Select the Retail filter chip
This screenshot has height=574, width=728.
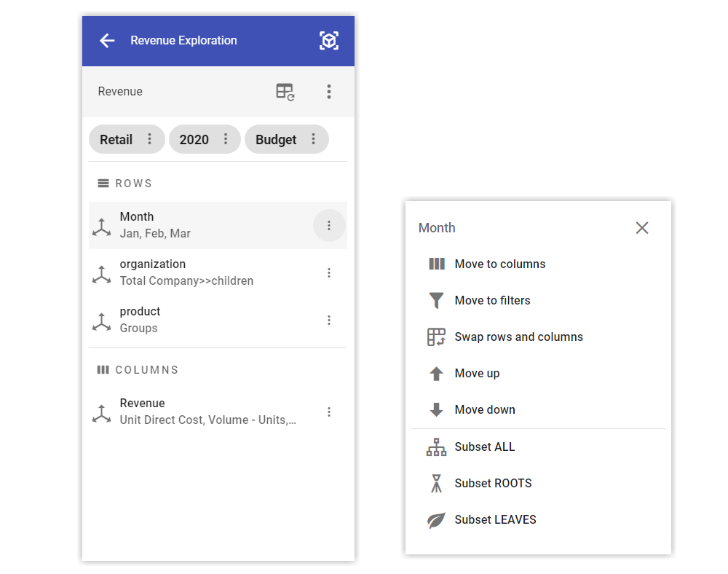(127, 139)
